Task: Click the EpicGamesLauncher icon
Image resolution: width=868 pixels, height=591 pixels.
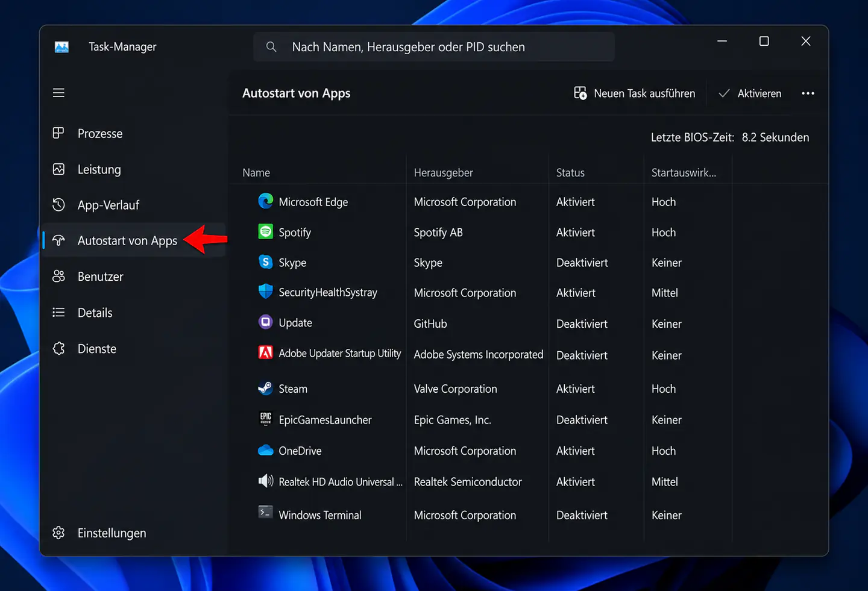Action: [x=265, y=419]
